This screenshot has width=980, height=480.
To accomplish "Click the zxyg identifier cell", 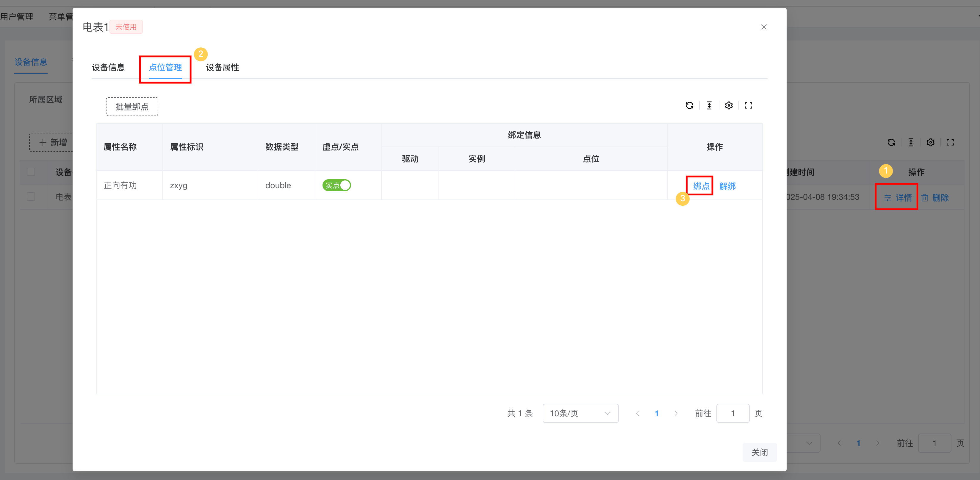I will [x=210, y=186].
